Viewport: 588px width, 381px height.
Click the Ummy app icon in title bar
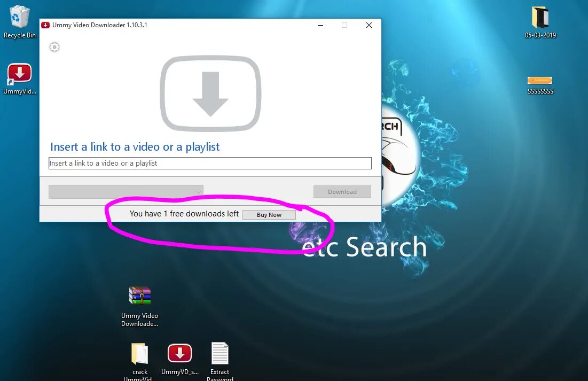pos(45,25)
